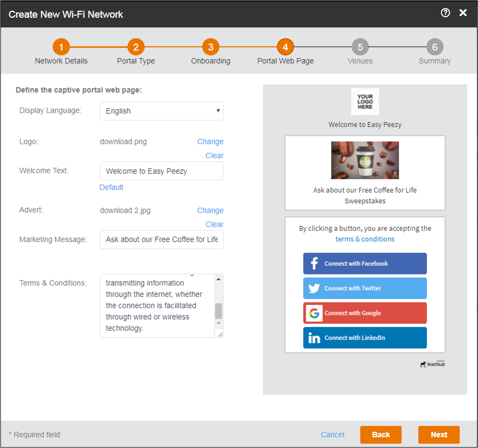Click the Ruckus logo in preview
Screen dimensions: 478x448
[432, 364]
